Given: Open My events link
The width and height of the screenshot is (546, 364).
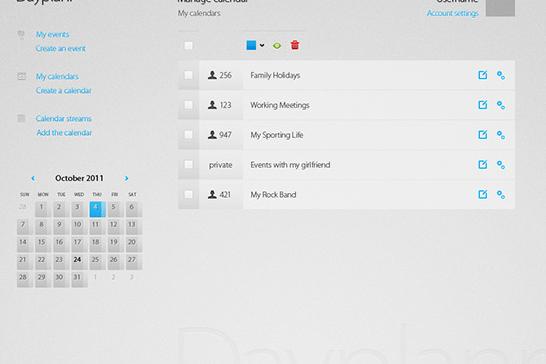Looking at the screenshot, I should pyautogui.click(x=52, y=34).
